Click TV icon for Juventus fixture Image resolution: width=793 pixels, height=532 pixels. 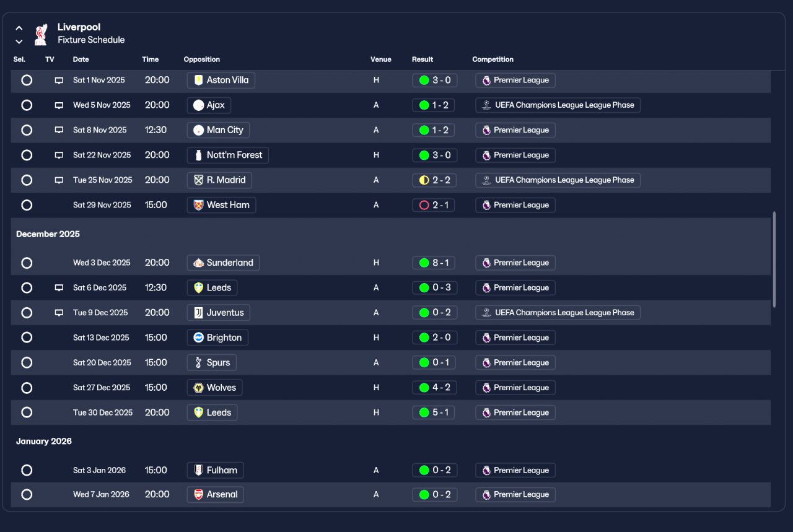(59, 313)
